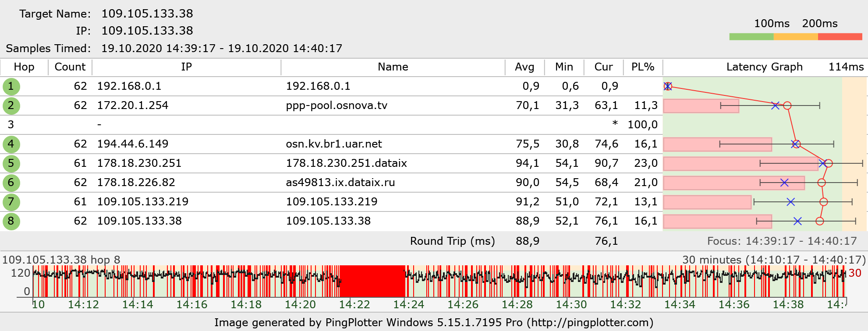
Task: Click the red legend color bar after 200ms
Action: (840, 37)
